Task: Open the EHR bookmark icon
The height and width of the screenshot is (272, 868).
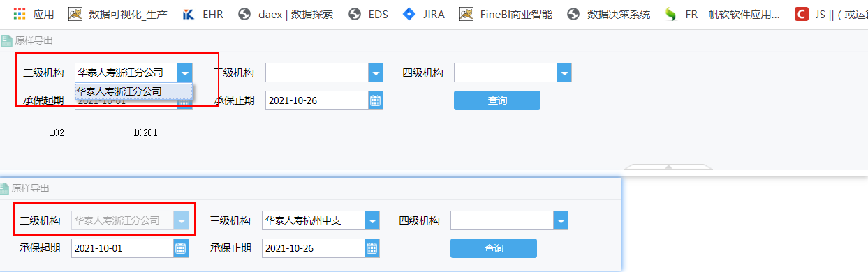Action: 189,14
